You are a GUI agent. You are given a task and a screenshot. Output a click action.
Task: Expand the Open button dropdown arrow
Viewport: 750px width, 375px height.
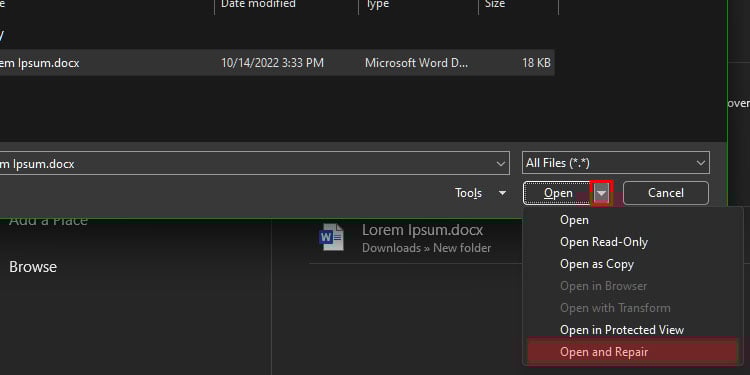click(x=602, y=193)
